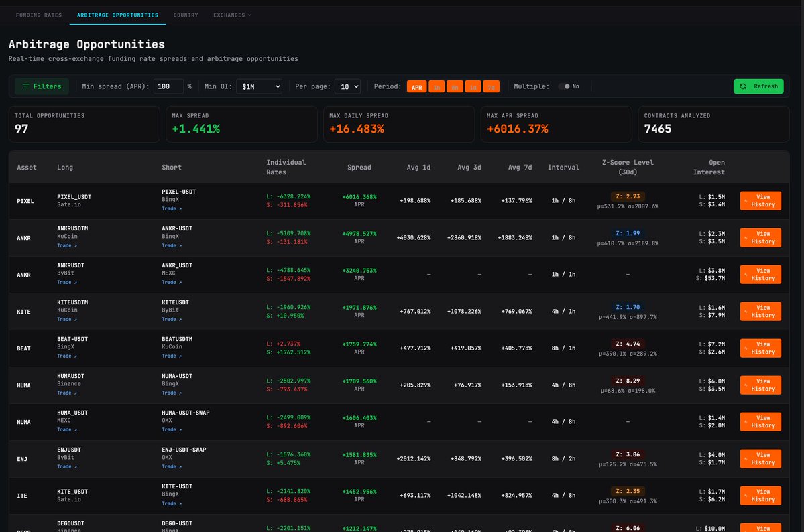Viewport: 804px width, 532px height.
Task: Click the Z: 4.74 badge
Action: 628,344
